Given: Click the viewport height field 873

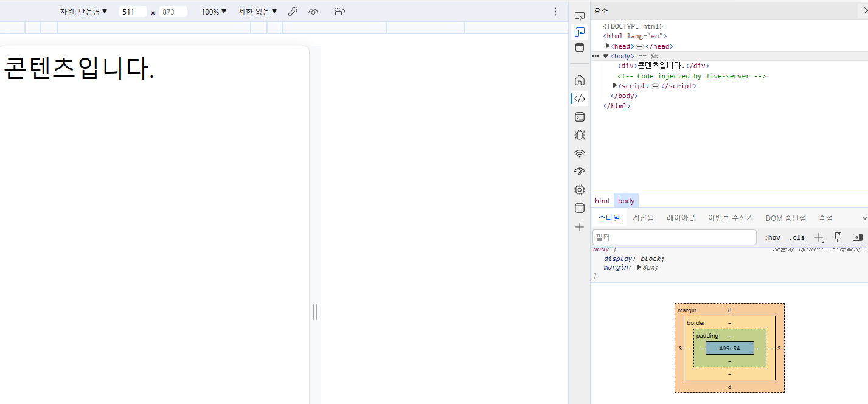Looking at the screenshot, I should (173, 12).
